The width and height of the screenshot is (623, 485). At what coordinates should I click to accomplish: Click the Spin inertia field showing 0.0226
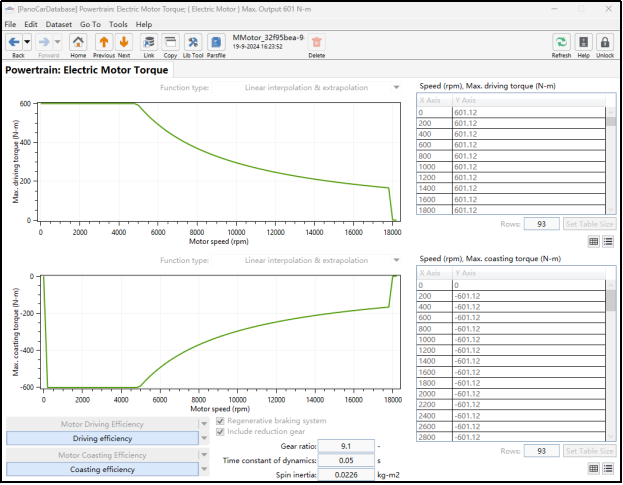point(346,475)
